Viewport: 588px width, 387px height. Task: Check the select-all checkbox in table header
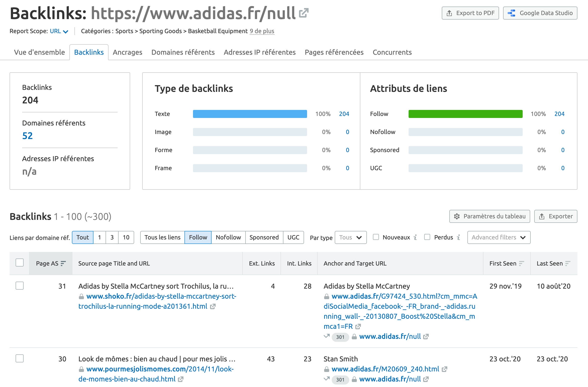tap(20, 263)
